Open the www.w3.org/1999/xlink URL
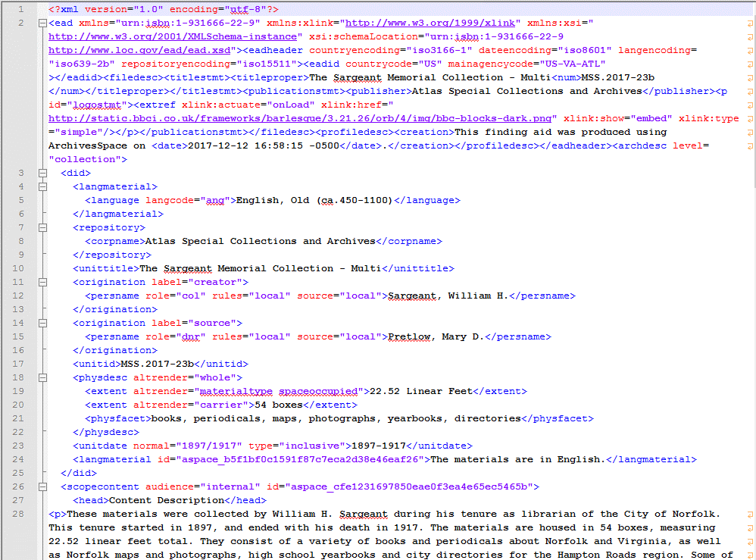 tap(427, 23)
